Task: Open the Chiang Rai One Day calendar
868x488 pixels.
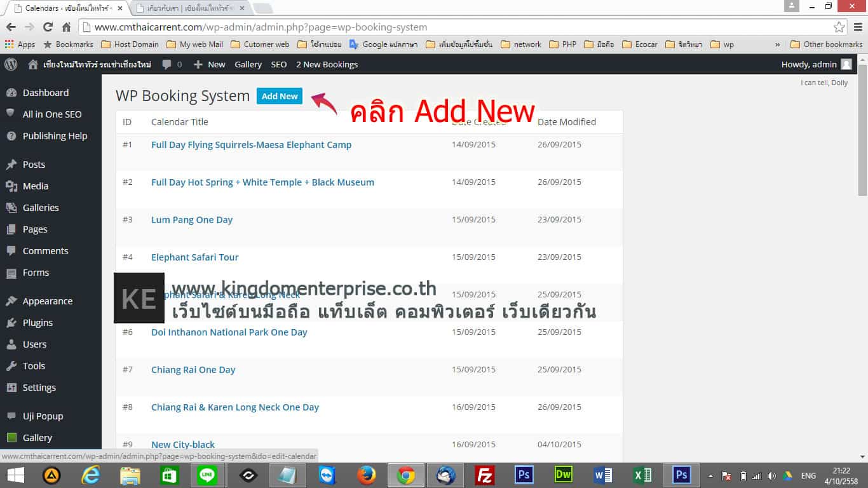Action: [193, 370]
